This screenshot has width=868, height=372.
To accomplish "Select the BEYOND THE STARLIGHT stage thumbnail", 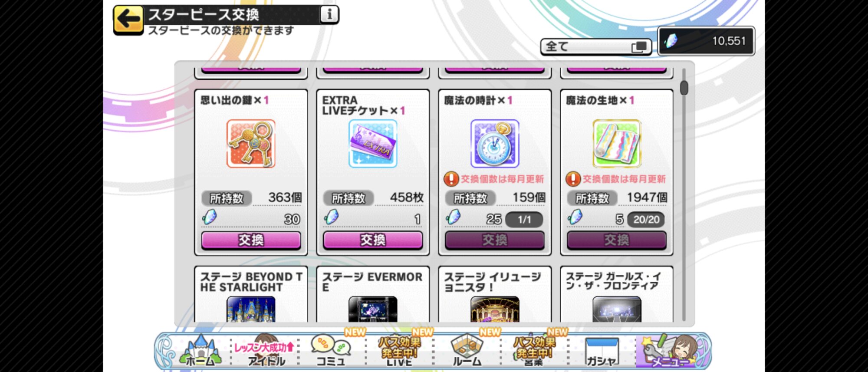I will point(251,309).
